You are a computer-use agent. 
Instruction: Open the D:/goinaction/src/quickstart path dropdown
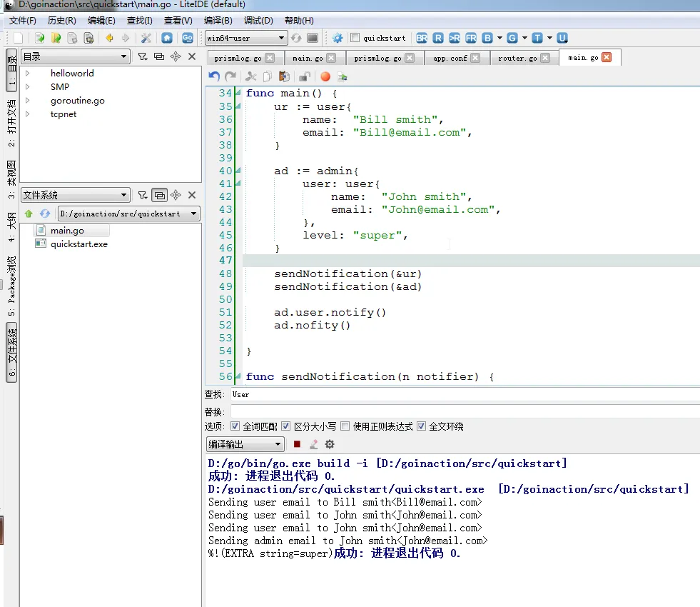[x=194, y=214]
